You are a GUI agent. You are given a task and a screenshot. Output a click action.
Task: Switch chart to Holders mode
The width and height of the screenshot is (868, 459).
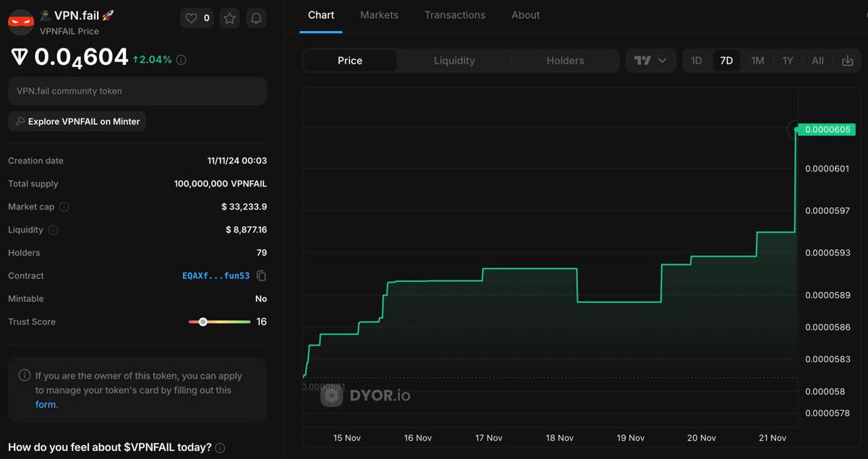(565, 61)
